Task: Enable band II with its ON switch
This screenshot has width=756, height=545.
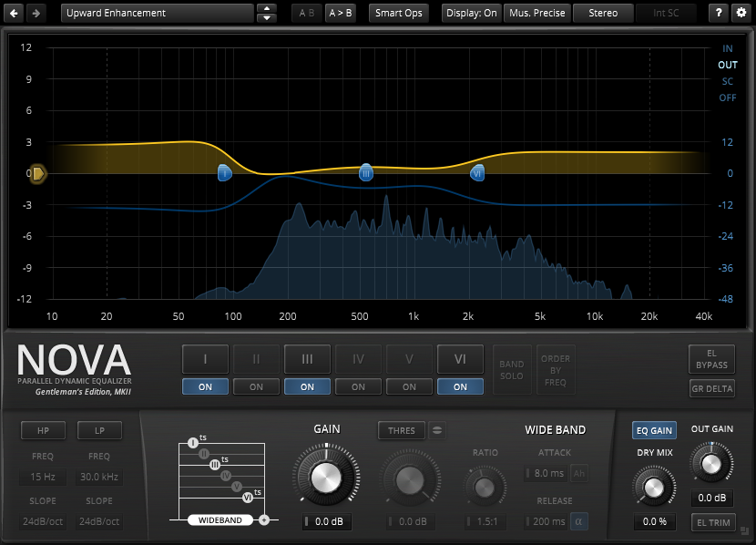Action: 256,386
